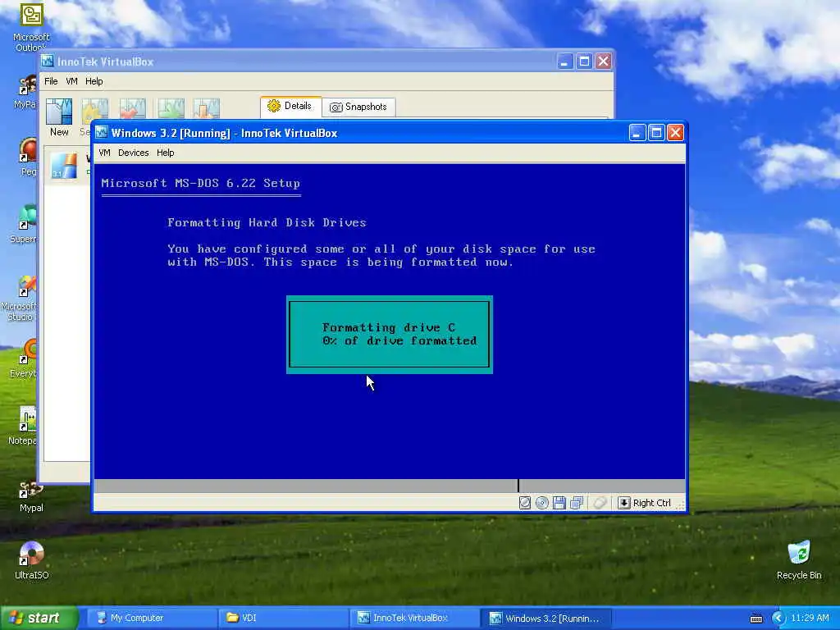Switch to My Computer taskbar button
The width and height of the screenshot is (840, 630).
[150, 618]
